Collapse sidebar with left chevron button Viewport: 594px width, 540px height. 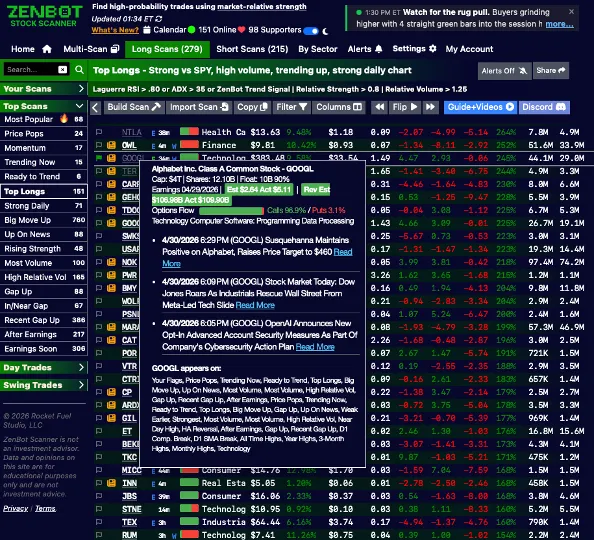coord(95,107)
